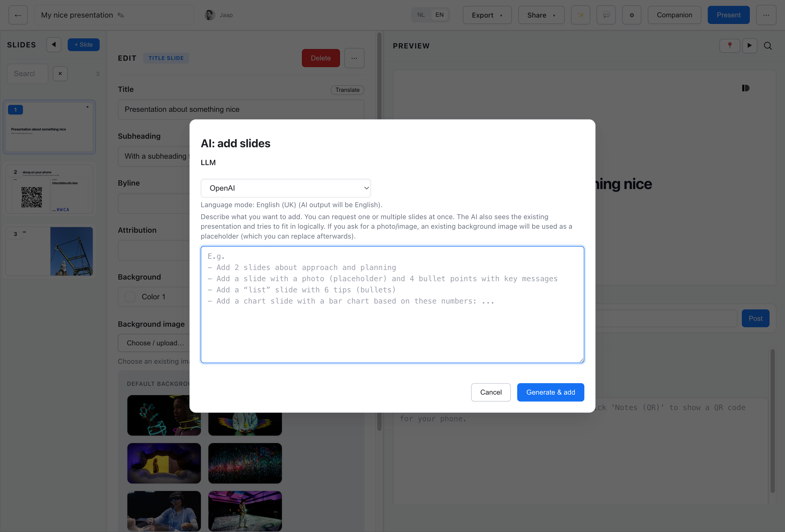Viewport: 785px width, 532px height.
Task: Click the Translate button for Title
Action: point(347,90)
